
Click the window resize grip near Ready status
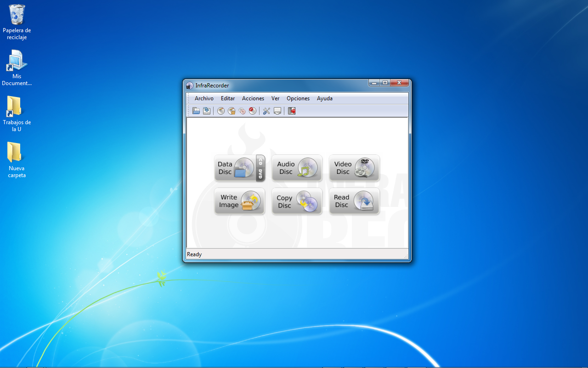click(405, 255)
